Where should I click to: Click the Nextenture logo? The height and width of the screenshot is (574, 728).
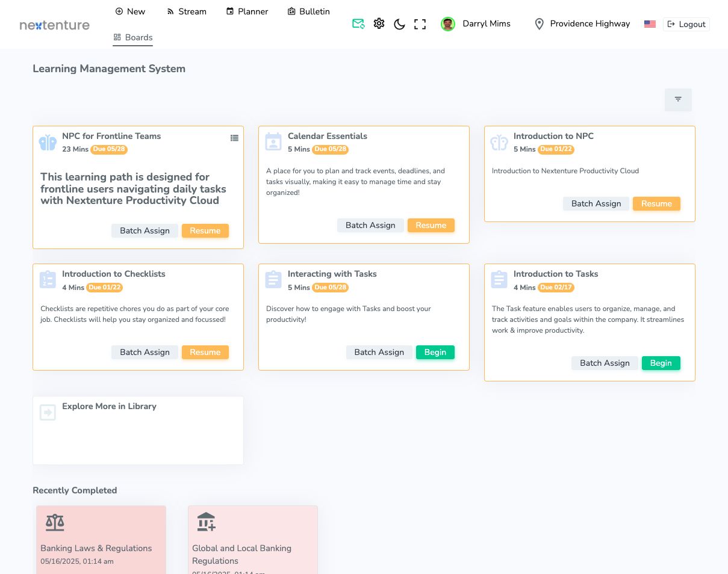[x=54, y=25]
